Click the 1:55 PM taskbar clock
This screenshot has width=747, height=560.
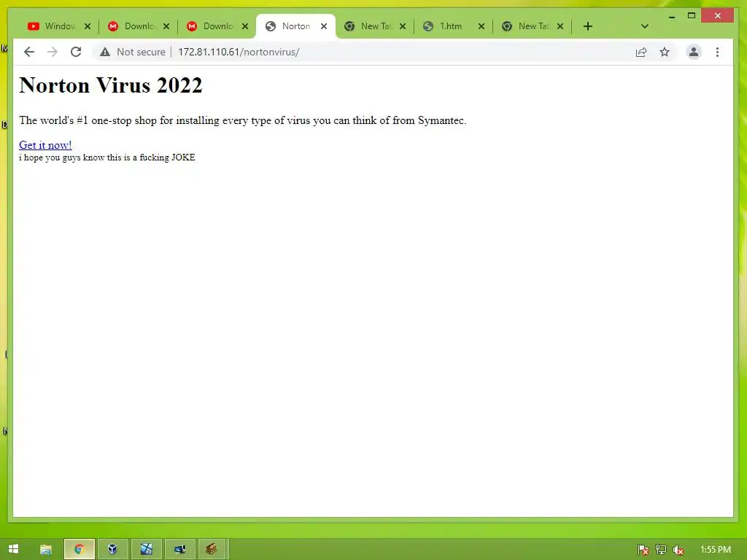[715, 550]
